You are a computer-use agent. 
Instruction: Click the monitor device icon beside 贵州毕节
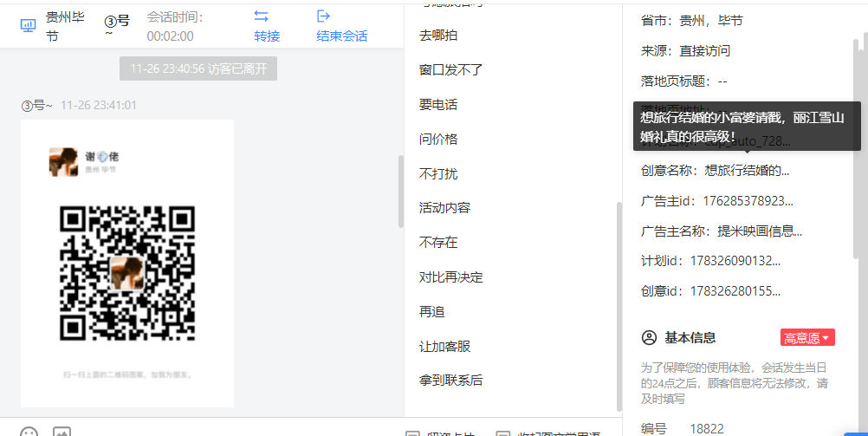(28, 25)
